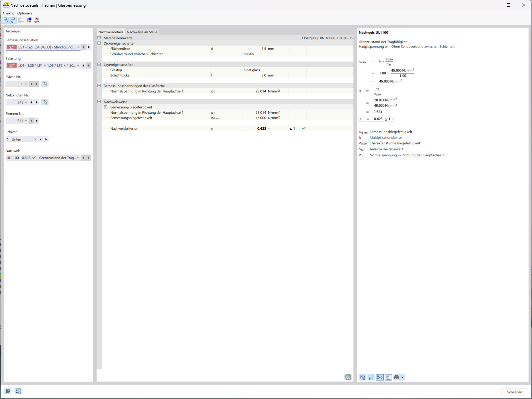The height and width of the screenshot is (399, 532).
Task: Open the color info toolbar icon
Action: (x=29, y=20)
